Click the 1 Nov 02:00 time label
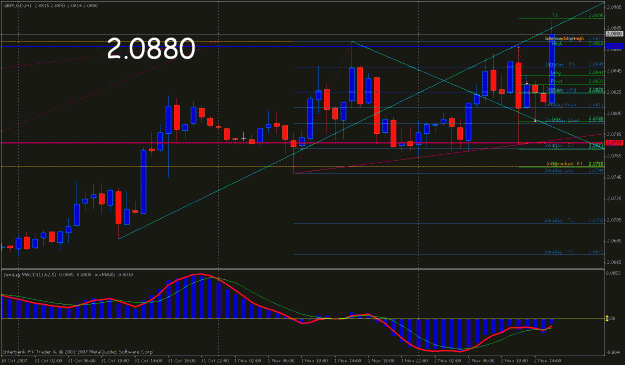625x365 pixels. [x=248, y=361]
